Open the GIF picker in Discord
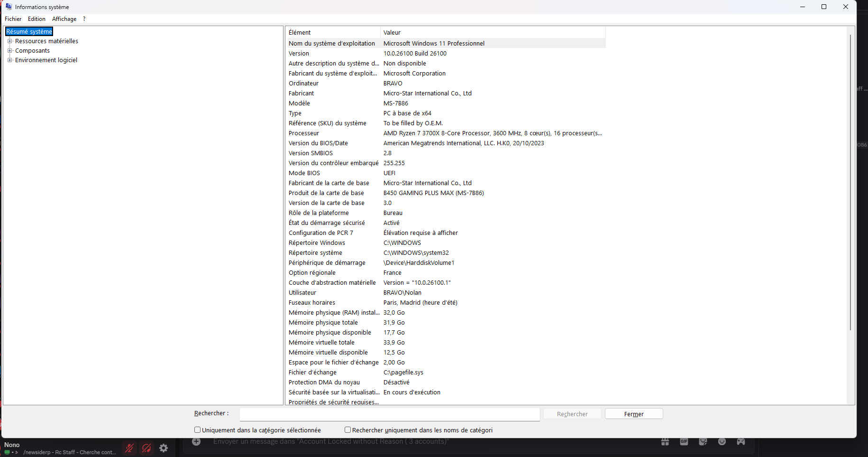The height and width of the screenshot is (457, 868). pyautogui.click(x=684, y=442)
